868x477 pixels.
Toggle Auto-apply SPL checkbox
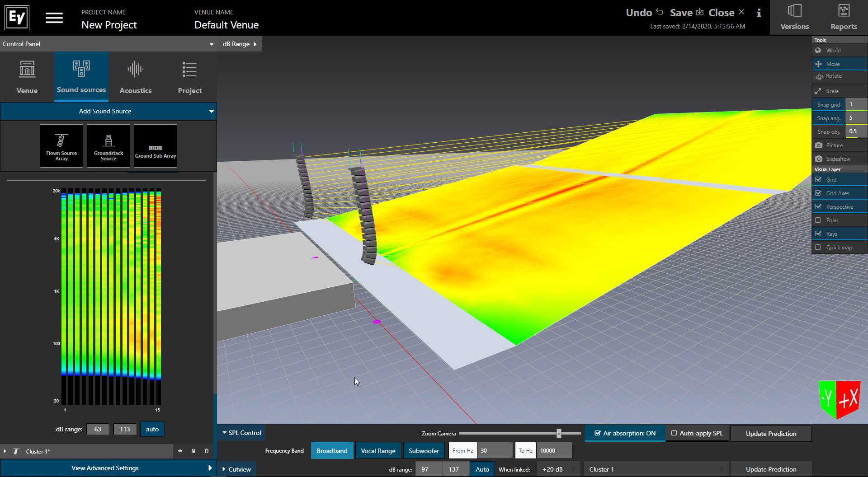pyautogui.click(x=674, y=433)
